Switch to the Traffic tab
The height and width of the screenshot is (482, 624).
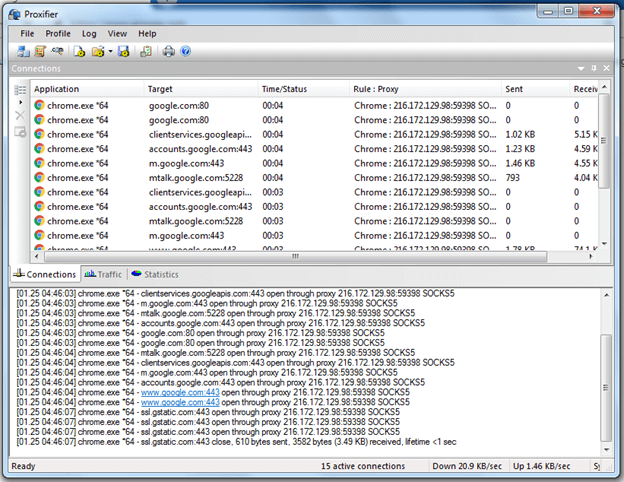coord(103,274)
